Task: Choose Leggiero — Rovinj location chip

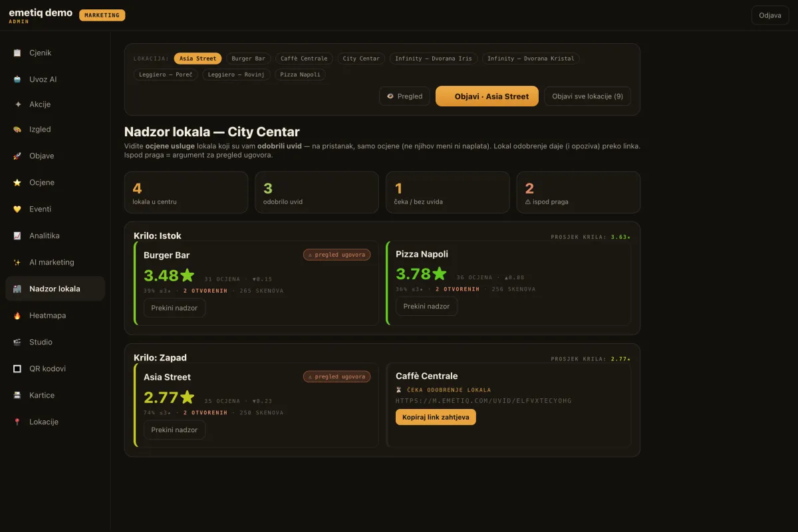Action: click(236, 74)
